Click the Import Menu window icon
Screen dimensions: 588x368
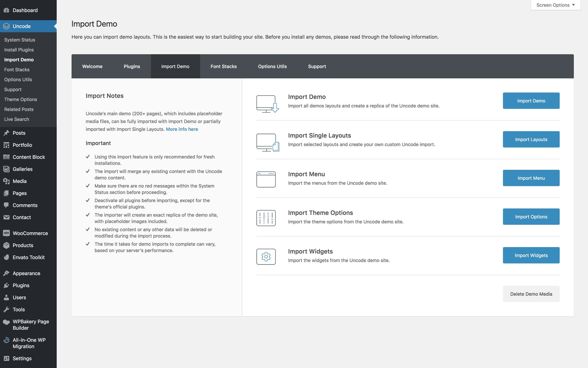tap(266, 179)
